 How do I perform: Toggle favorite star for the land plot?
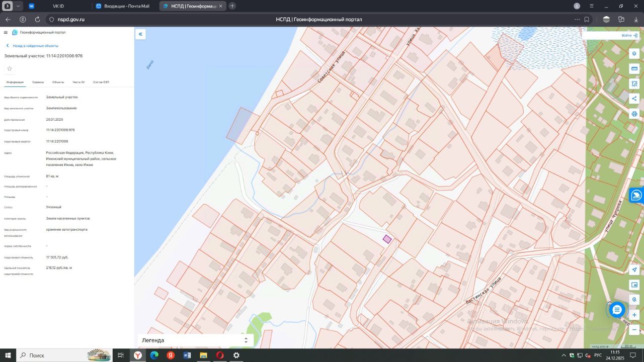tap(10, 69)
